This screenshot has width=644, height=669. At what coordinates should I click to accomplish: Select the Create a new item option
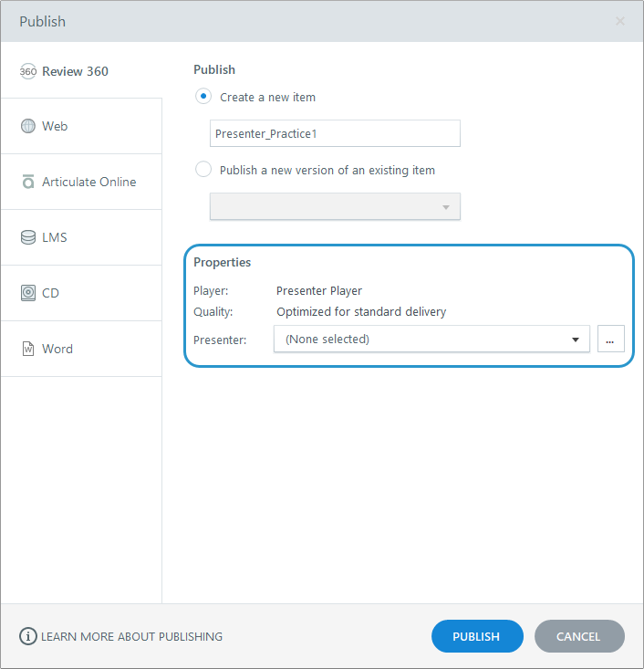point(203,97)
